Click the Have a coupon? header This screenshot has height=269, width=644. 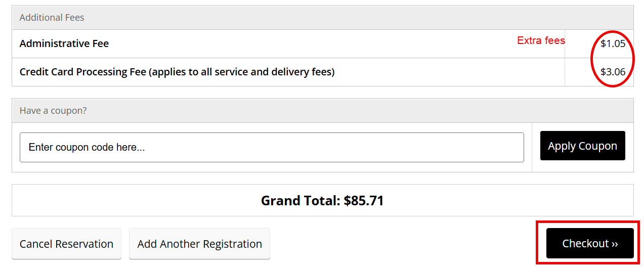point(53,111)
